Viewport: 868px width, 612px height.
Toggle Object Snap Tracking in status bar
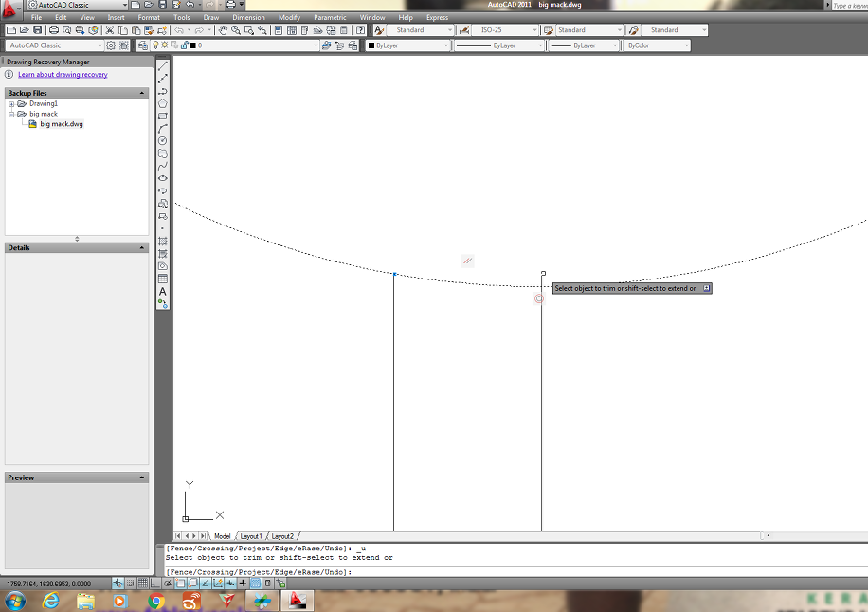[x=206, y=584]
